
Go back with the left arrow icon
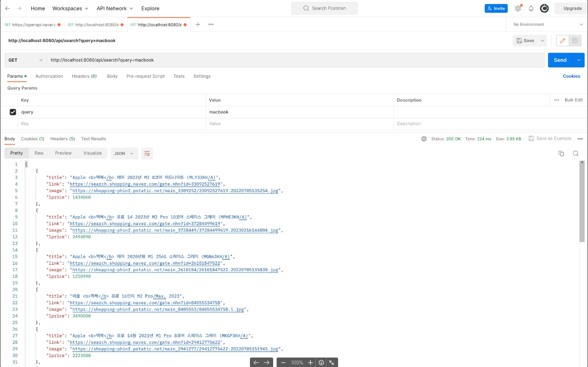(x=7, y=8)
